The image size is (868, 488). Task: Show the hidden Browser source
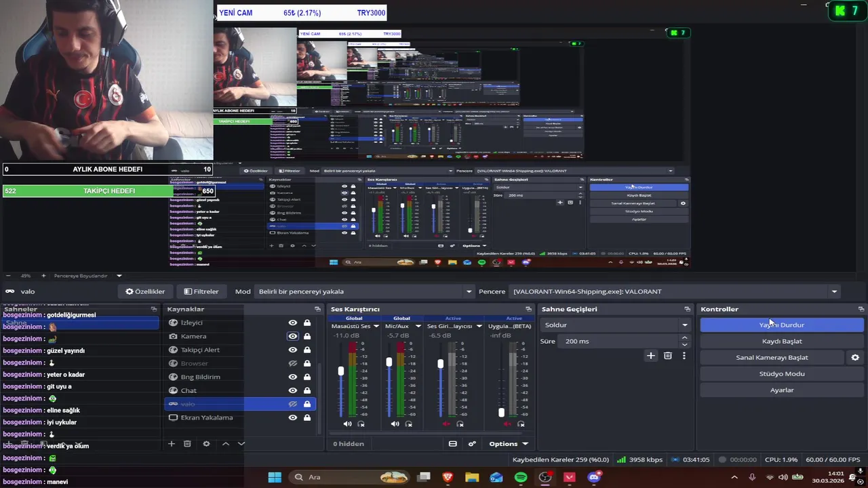292,363
